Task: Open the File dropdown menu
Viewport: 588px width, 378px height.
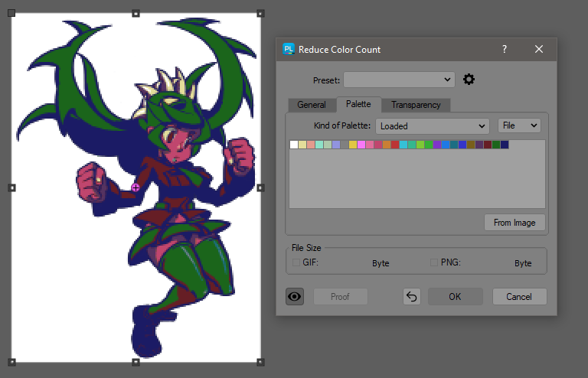Action: tap(519, 125)
